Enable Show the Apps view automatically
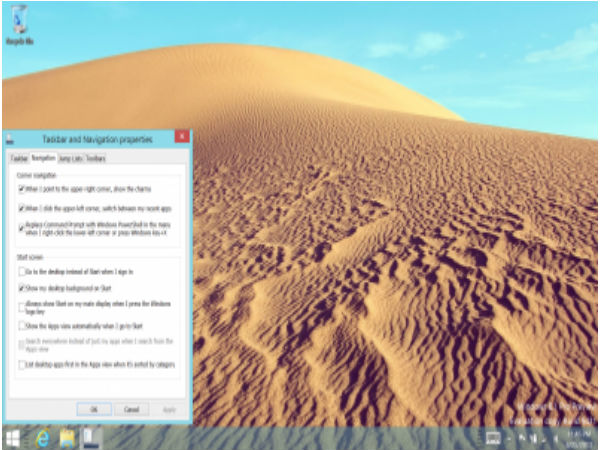600x450 pixels. (22, 326)
